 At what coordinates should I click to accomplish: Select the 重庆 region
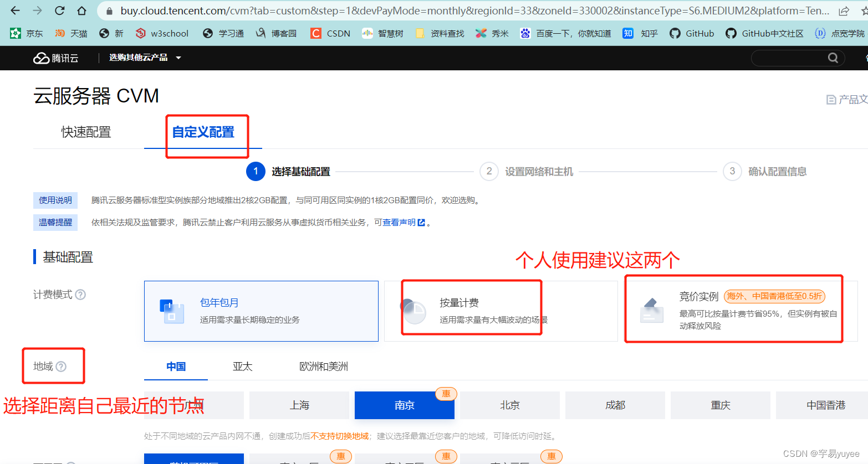point(721,405)
